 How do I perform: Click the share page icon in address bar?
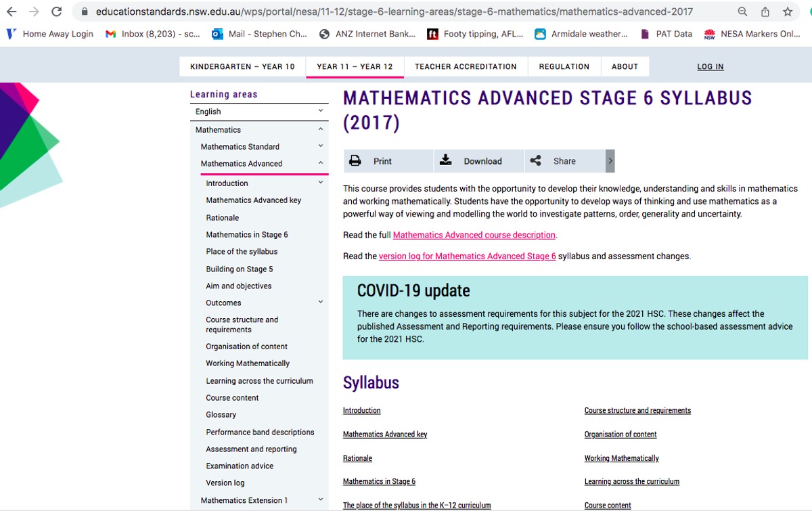click(x=765, y=12)
